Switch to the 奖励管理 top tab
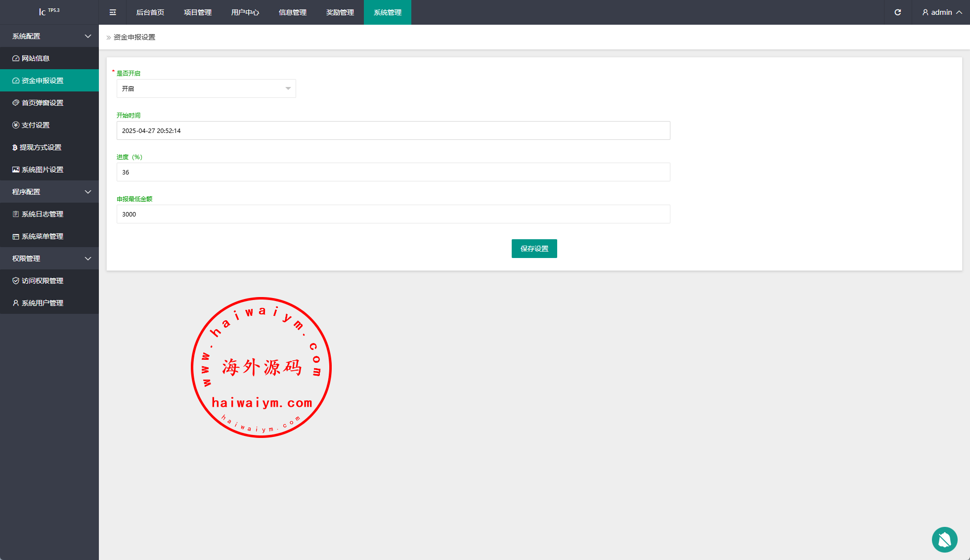 (340, 12)
